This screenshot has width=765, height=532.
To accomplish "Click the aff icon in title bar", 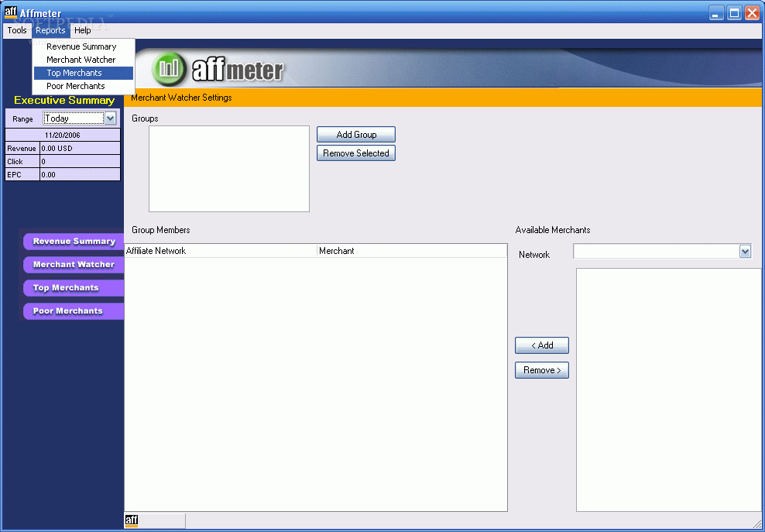I will point(10,12).
